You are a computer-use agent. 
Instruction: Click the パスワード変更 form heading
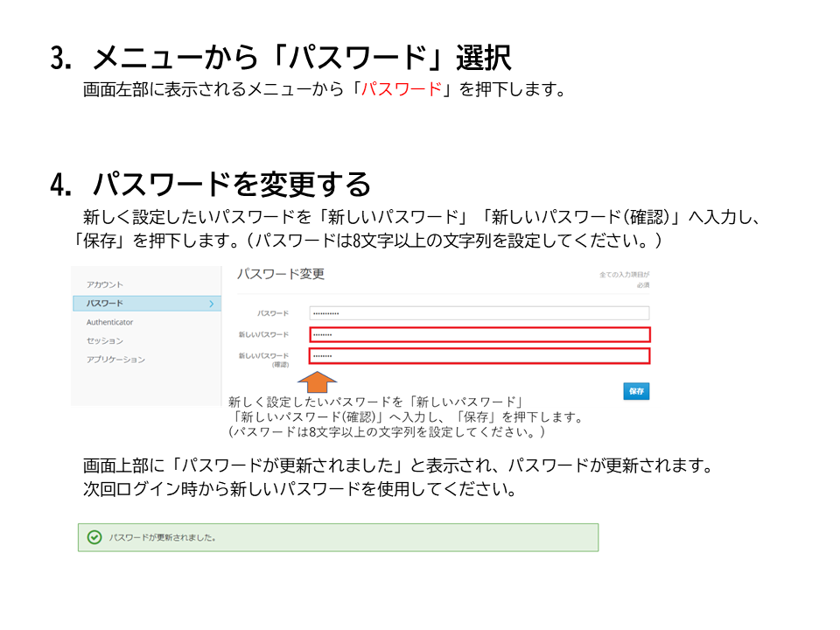pos(281,274)
